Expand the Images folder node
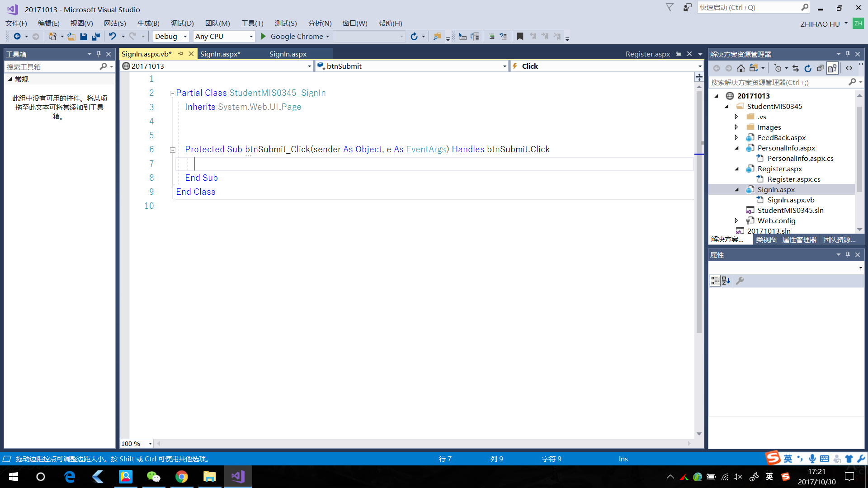The image size is (868, 488). [x=736, y=127]
